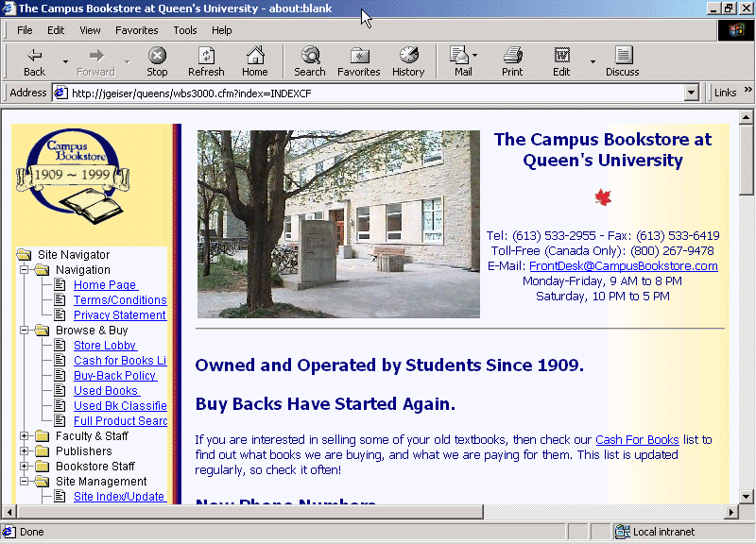Click the Windows logo throbber icon

[736, 30]
